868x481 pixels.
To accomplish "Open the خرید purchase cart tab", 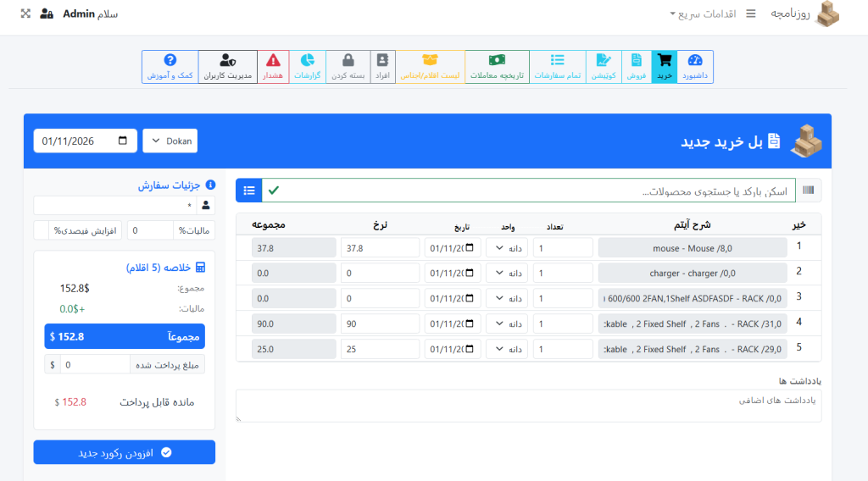I will (665, 67).
